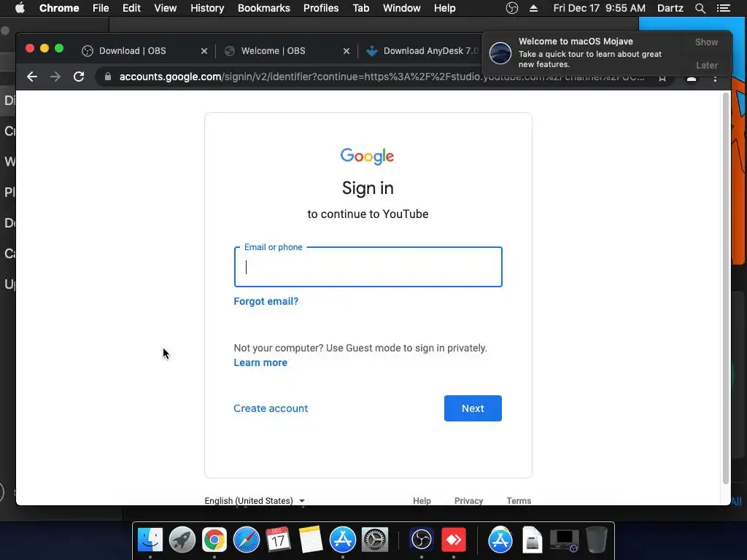Open the Learn more link
Viewport: 747px width, 560px height.
click(260, 363)
